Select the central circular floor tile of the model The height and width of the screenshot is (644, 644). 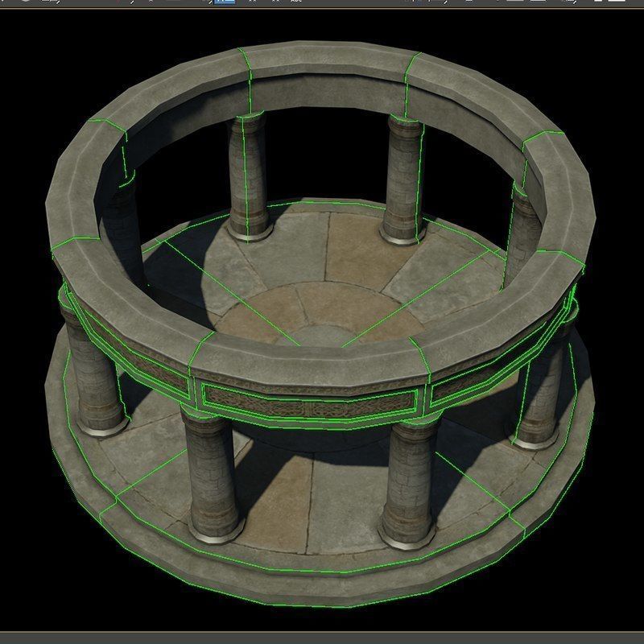click(x=320, y=336)
